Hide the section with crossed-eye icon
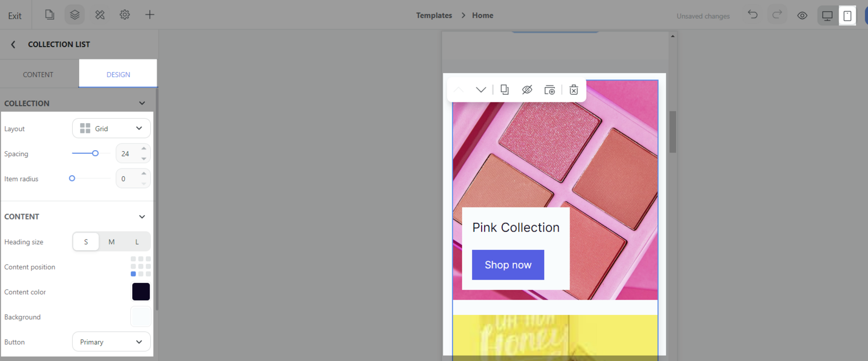 tap(527, 90)
